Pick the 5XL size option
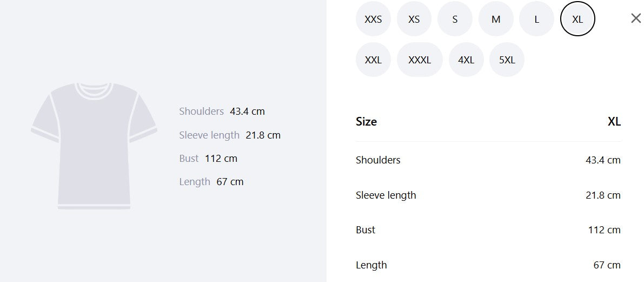The width and height of the screenshot is (644, 282). click(507, 60)
